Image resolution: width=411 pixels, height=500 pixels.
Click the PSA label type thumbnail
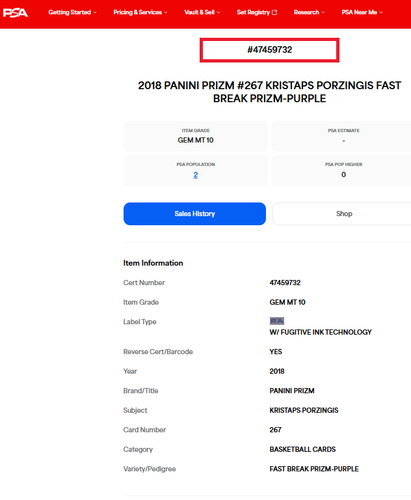277,321
